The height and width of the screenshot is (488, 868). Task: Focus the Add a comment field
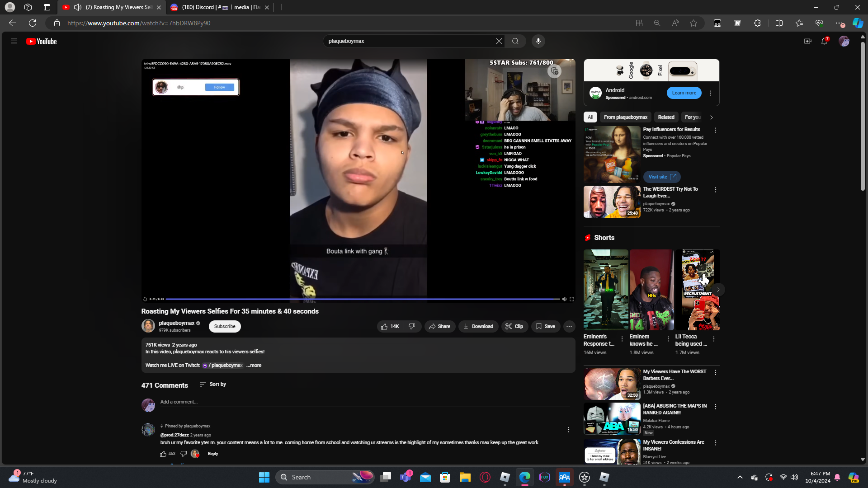tap(365, 402)
